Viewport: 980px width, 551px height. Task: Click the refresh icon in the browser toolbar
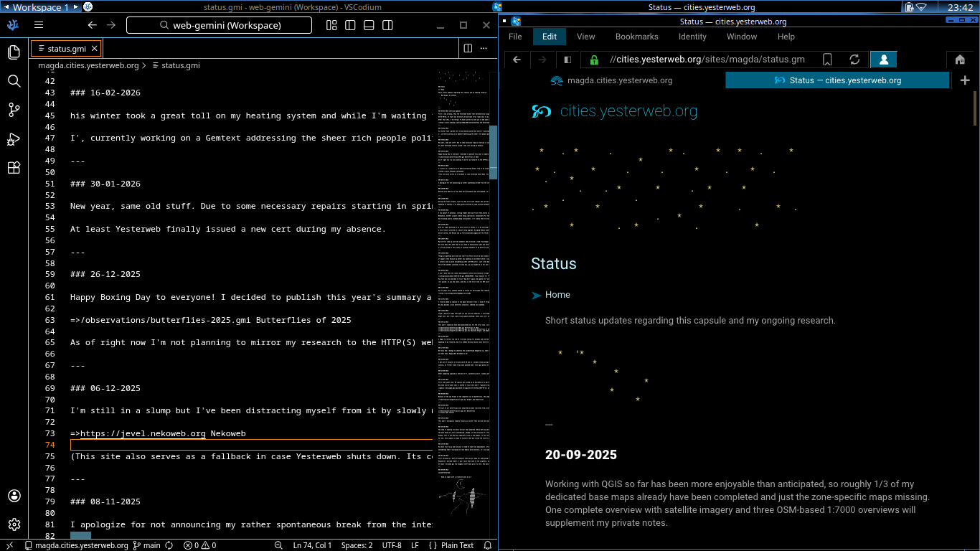click(854, 60)
